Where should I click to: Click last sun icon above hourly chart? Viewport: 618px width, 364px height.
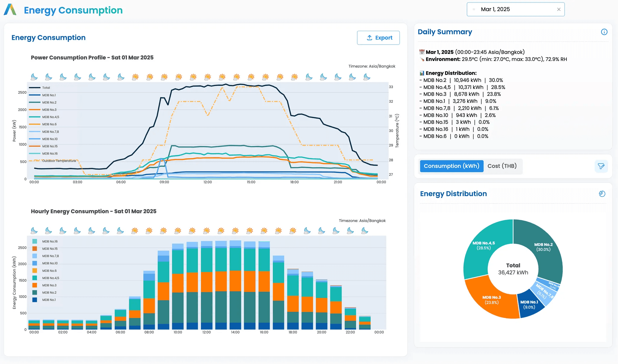(293, 231)
